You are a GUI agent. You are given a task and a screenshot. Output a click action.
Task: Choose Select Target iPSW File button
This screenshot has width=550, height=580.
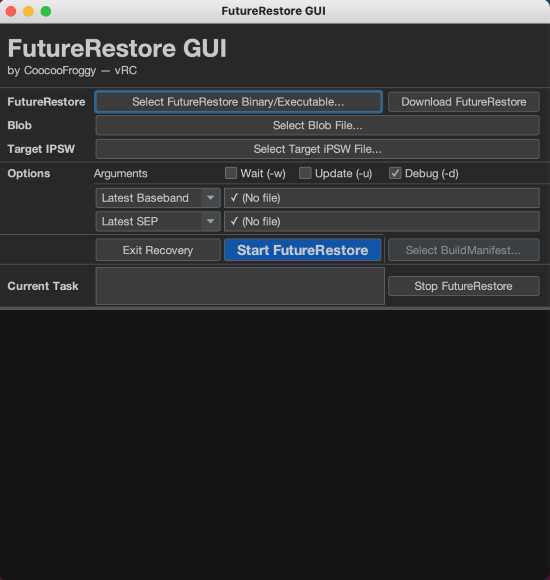click(x=317, y=149)
